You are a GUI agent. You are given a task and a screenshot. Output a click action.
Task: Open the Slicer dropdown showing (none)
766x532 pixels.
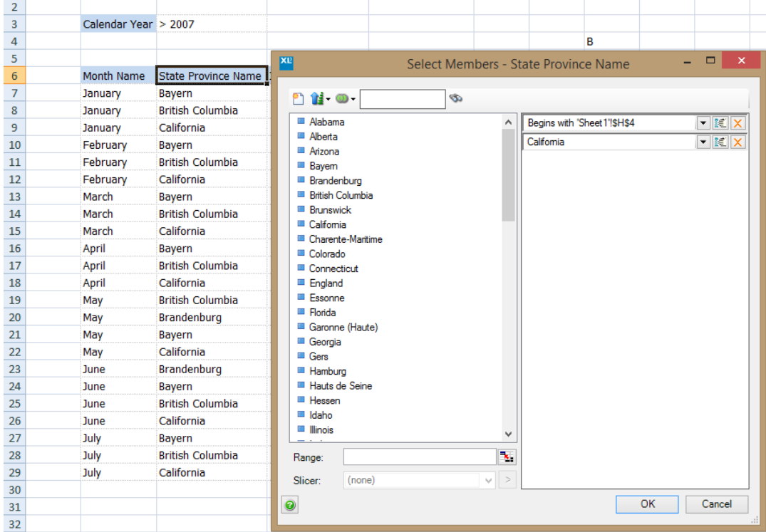(488, 480)
